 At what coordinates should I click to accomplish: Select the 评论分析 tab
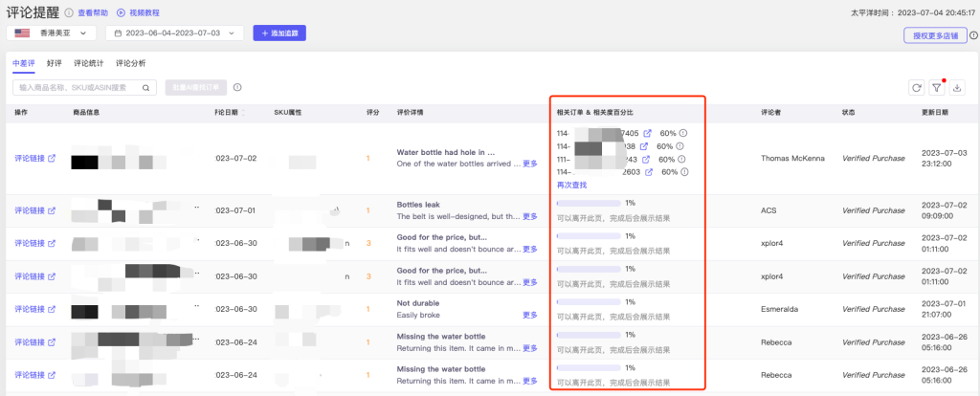(x=131, y=63)
